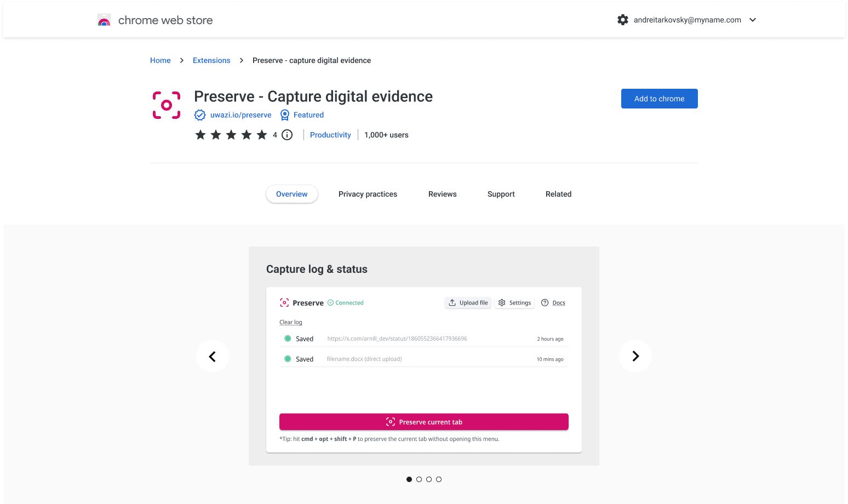The image size is (848, 504).
Task: Select the fourth carousel dot
Action: tap(439, 479)
